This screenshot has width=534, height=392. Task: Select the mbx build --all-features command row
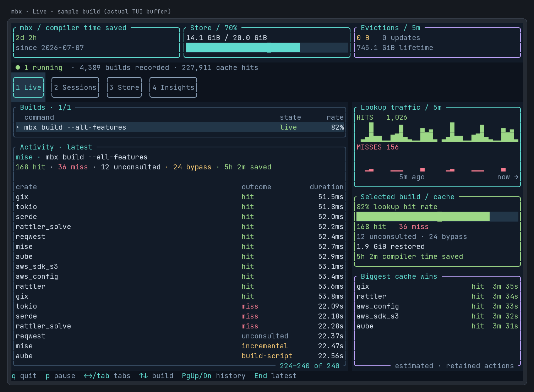tap(180, 127)
